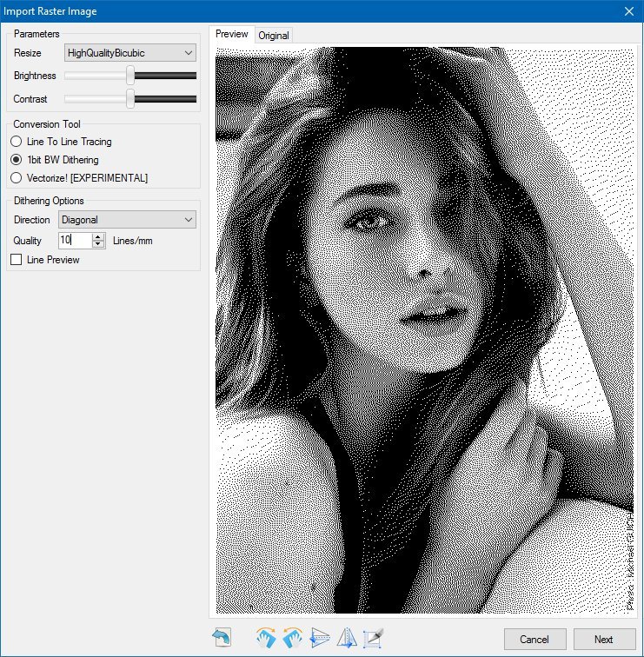Click on the dithered preview image
The height and width of the screenshot is (657, 644).
pyautogui.click(x=424, y=330)
